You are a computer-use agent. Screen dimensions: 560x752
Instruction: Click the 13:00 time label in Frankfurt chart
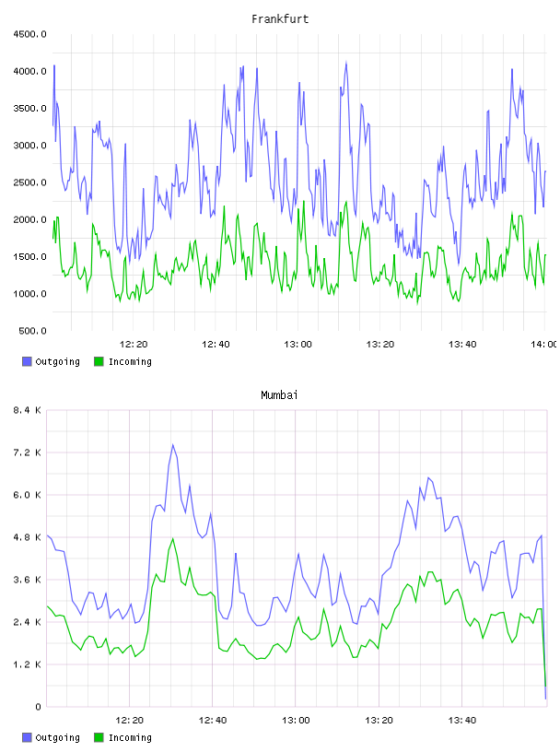tap(297, 345)
